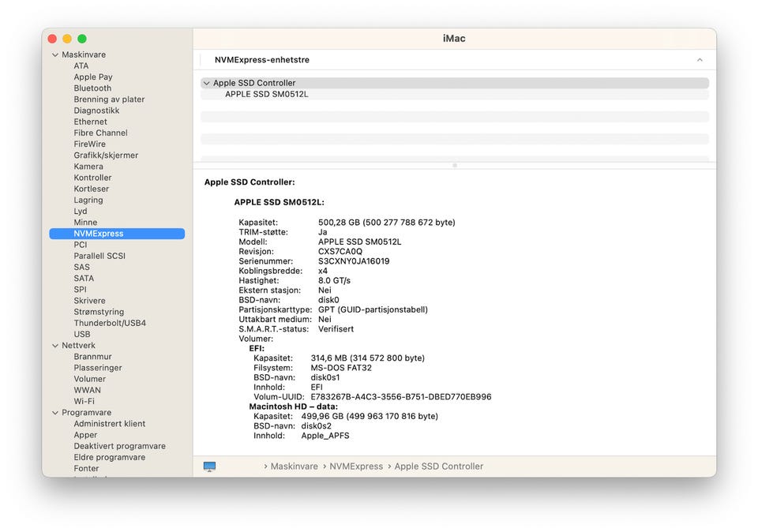
Task: Click the MS-DOS FAT32 filesystem value
Action: pyautogui.click(x=341, y=368)
